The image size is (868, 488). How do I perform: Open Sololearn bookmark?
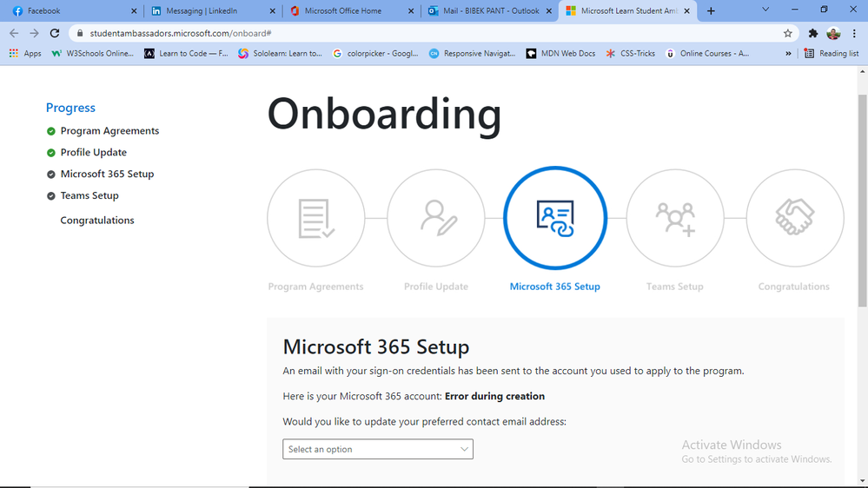pyautogui.click(x=280, y=54)
